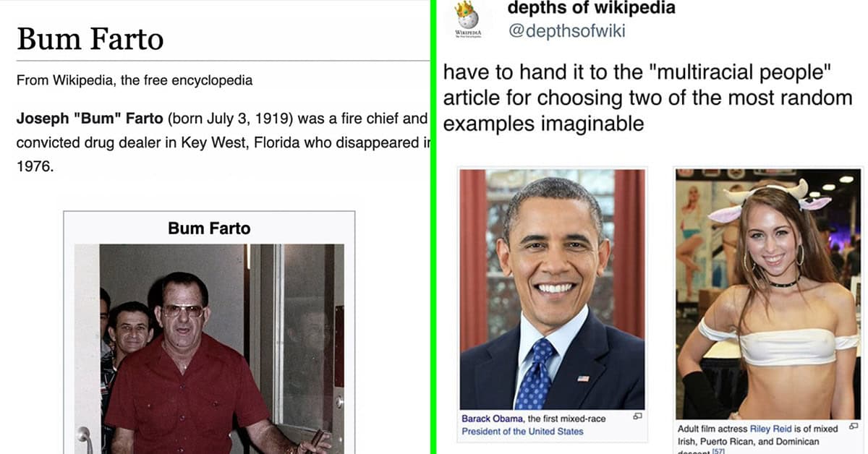The image size is (868, 454).
Task: Click the Obama image caption text
Action: (534, 425)
